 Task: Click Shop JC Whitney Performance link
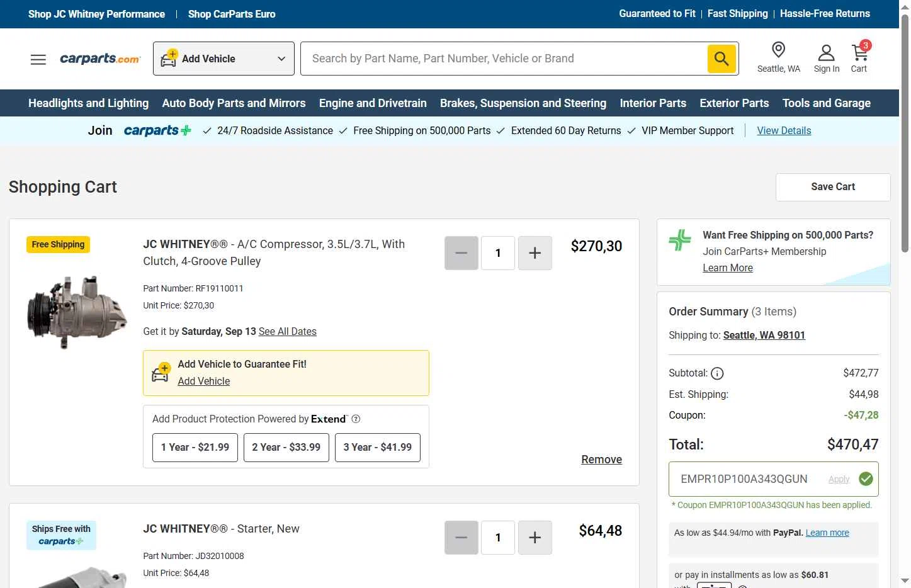[x=96, y=14]
